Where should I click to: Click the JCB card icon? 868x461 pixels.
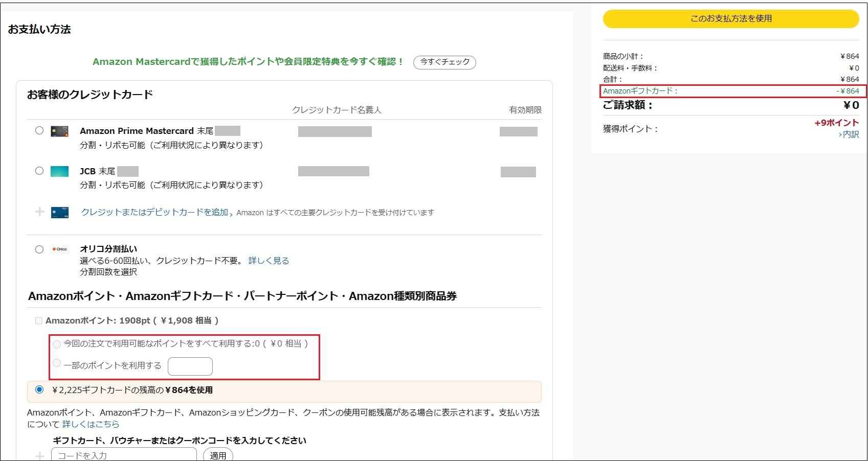click(59, 171)
